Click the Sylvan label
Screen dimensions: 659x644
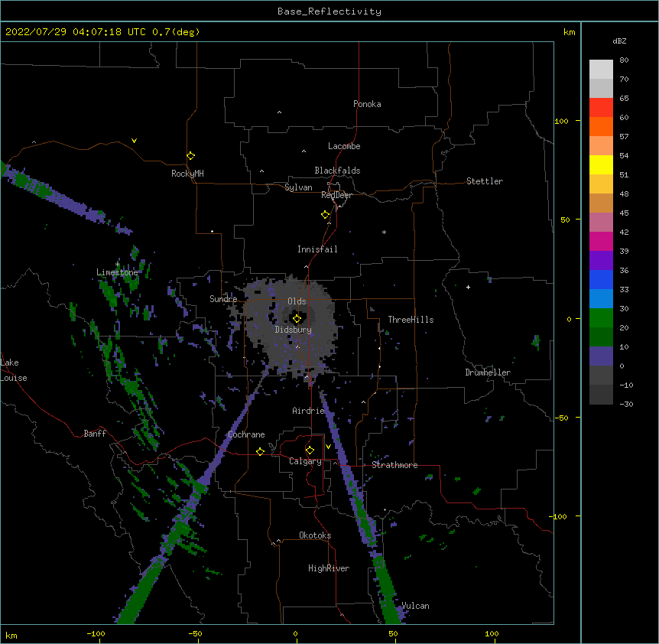pyautogui.click(x=298, y=187)
